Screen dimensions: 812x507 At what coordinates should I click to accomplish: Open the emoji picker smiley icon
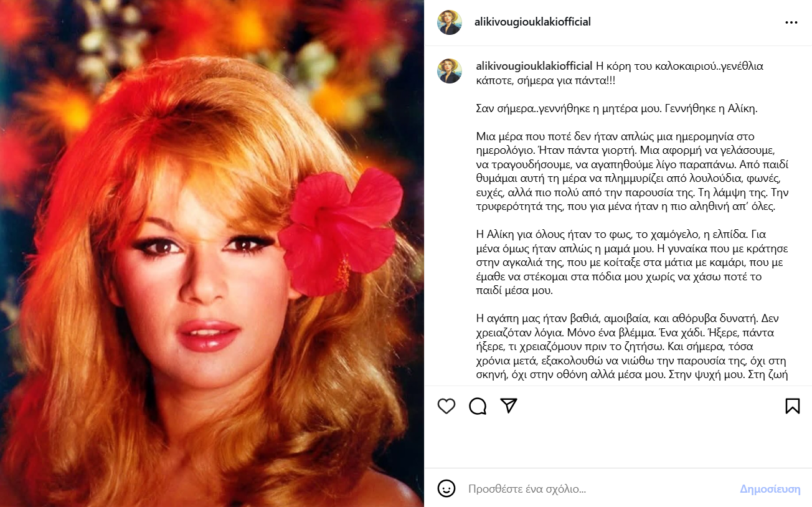point(446,488)
